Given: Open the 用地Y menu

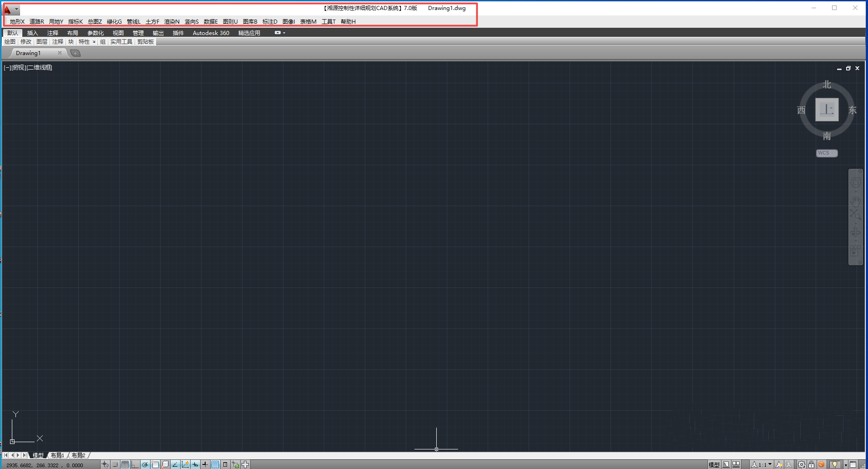Looking at the screenshot, I should 56,21.
